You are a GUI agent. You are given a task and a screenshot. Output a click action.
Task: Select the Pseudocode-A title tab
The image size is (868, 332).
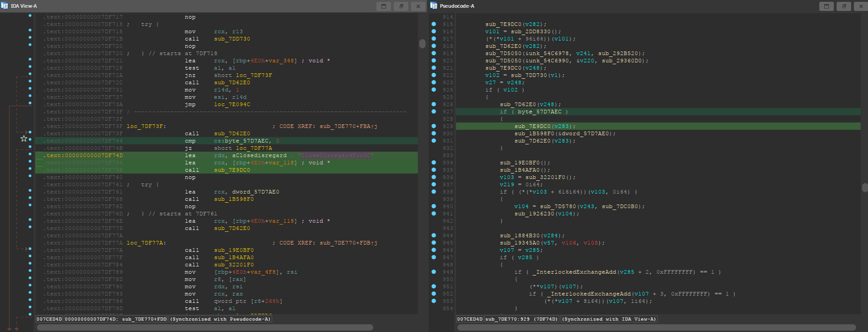tap(457, 6)
